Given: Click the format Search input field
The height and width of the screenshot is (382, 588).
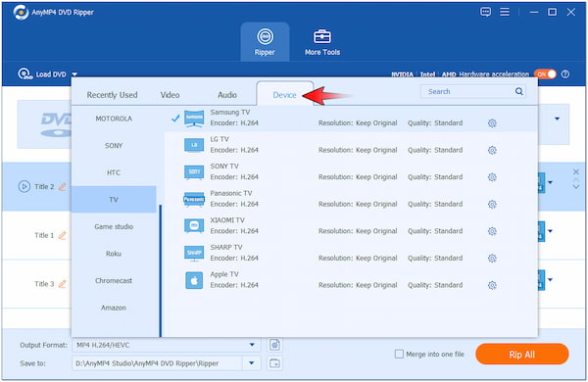Looking at the screenshot, I should [x=467, y=91].
